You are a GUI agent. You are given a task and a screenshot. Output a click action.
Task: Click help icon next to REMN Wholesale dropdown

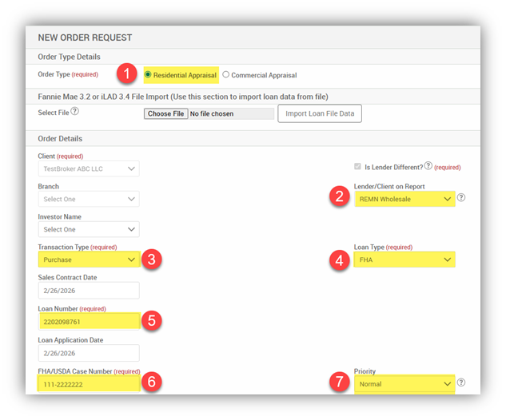click(461, 198)
